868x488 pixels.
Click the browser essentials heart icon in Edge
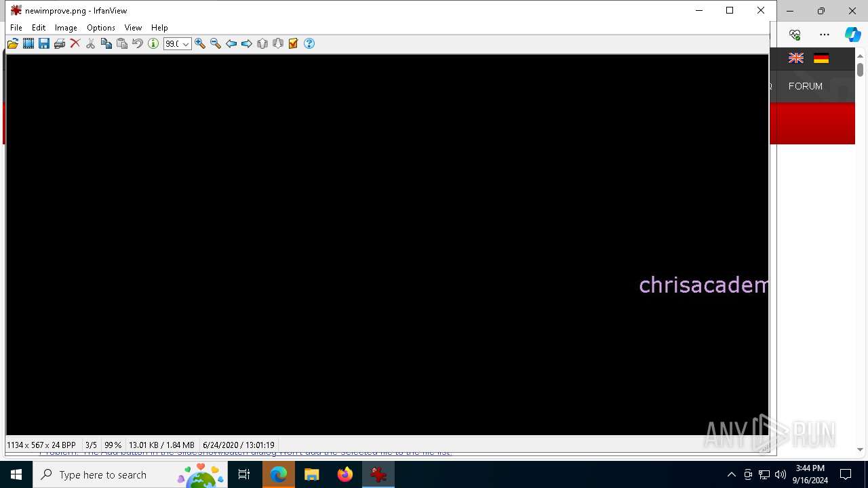point(795,35)
